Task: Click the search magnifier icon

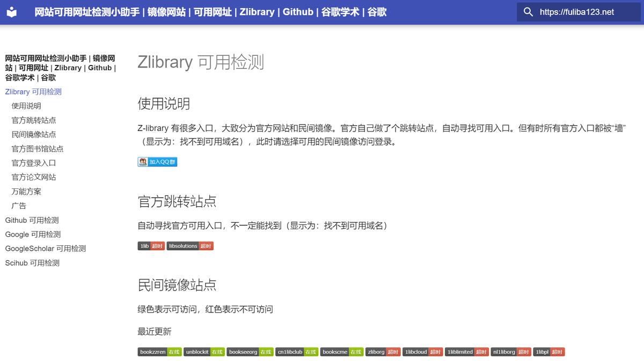Action: pos(528,12)
